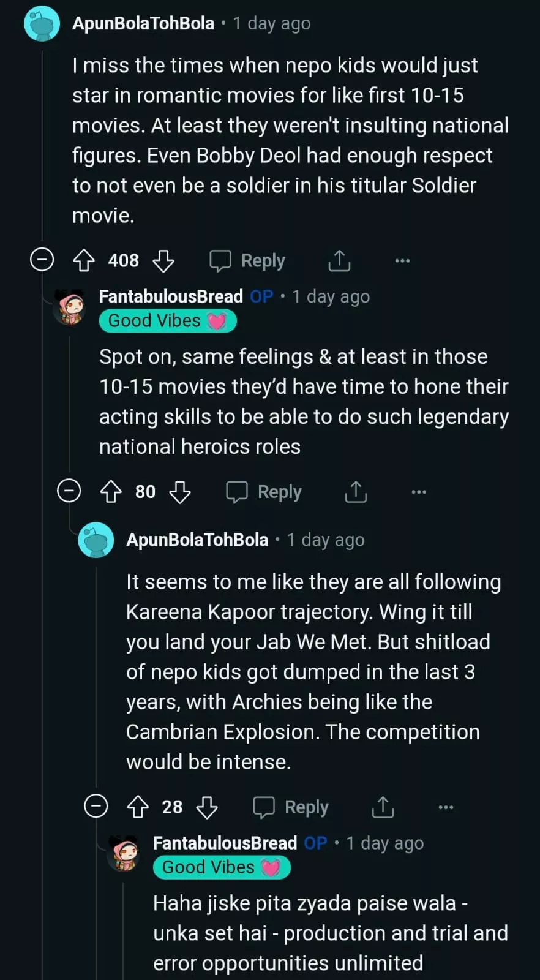Open three-dot menu on 80-point comment
Viewport: 540px width, 980px height.
(x=419, y=492)
